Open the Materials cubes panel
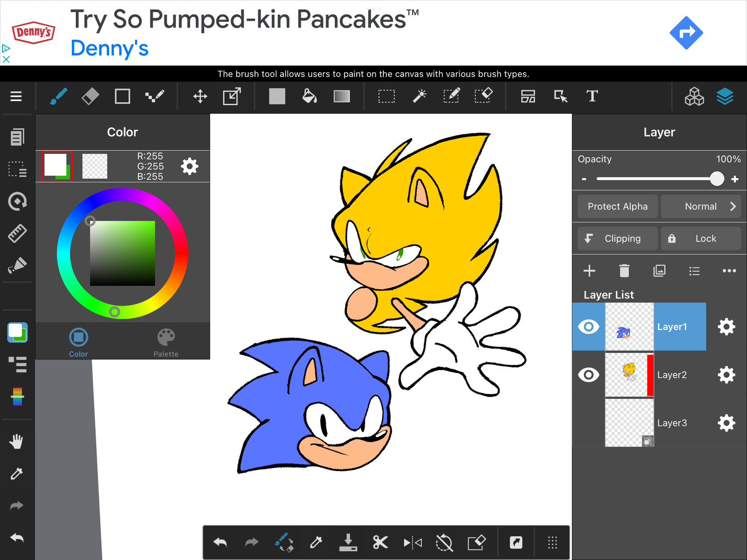The image size is (747, 560). click(694, 96)
